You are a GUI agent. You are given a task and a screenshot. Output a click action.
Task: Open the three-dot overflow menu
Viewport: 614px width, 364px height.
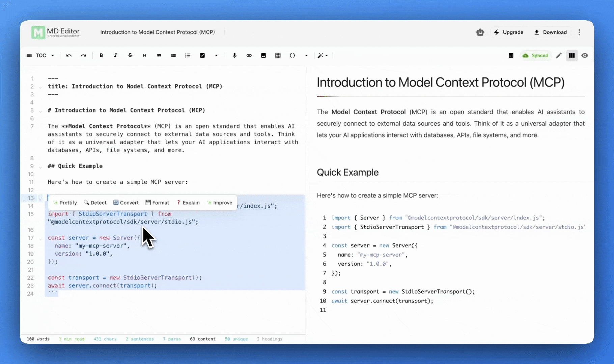tap(579, 32)
